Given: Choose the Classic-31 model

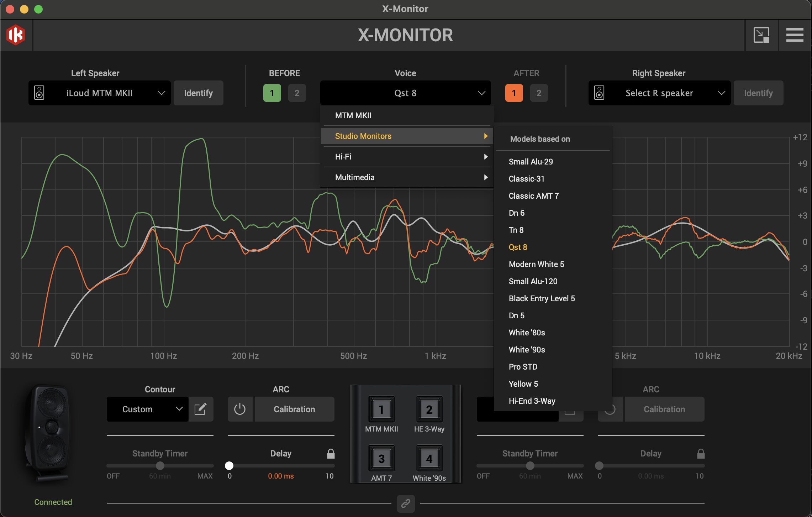Looking at the screenshot, I should (553, 179).
